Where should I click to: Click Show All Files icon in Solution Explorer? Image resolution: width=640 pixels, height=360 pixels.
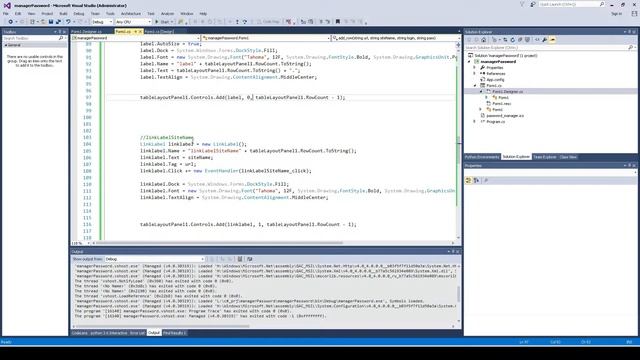527,40
